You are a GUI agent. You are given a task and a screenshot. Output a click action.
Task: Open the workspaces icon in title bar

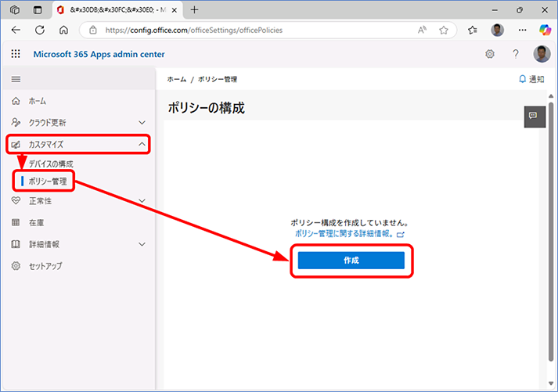click(15, 10)
